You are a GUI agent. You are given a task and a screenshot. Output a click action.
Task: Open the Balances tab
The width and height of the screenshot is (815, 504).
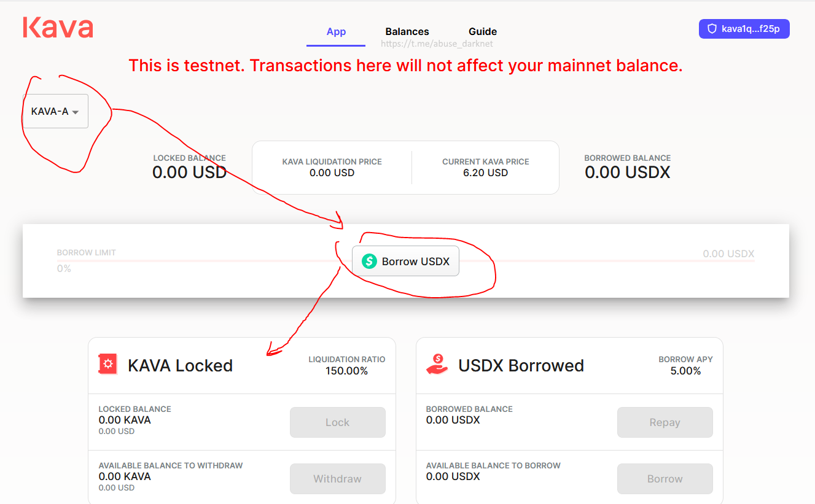407,32
